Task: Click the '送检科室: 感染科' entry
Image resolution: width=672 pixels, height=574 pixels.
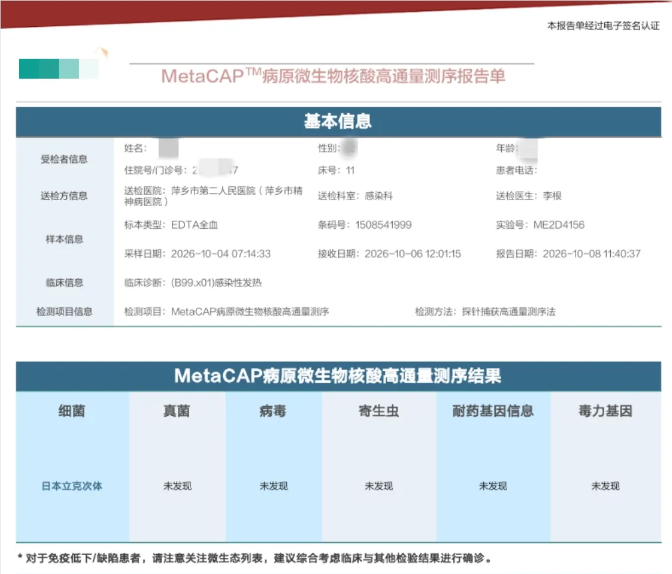Action: click(355, 196)
